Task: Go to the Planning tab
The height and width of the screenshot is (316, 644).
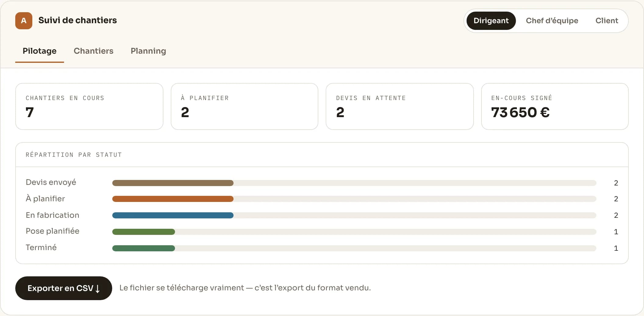Action: 148,51
